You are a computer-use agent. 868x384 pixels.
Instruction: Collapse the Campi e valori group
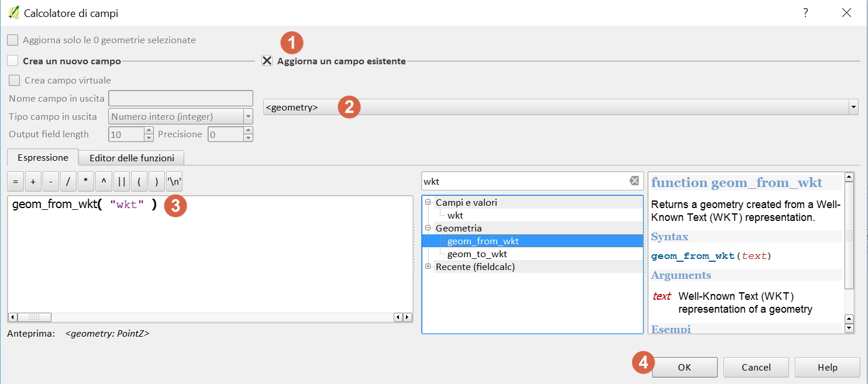(428, 203)
